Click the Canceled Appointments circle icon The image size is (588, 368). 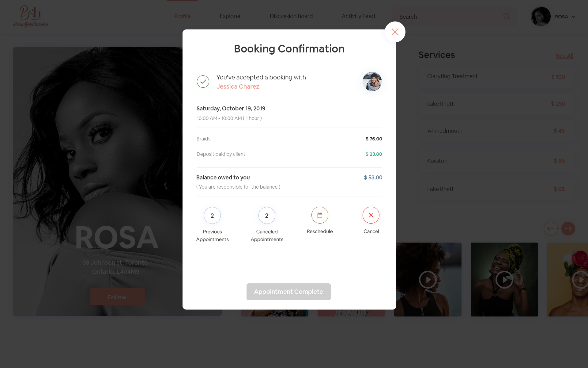[x=267, y=215]
